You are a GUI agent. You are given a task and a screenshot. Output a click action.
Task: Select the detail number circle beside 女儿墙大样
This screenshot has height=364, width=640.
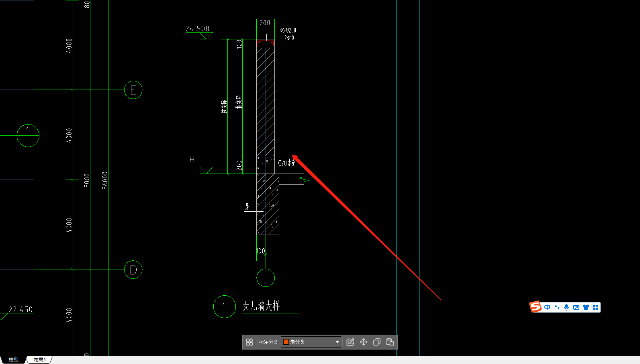point(225,307)
